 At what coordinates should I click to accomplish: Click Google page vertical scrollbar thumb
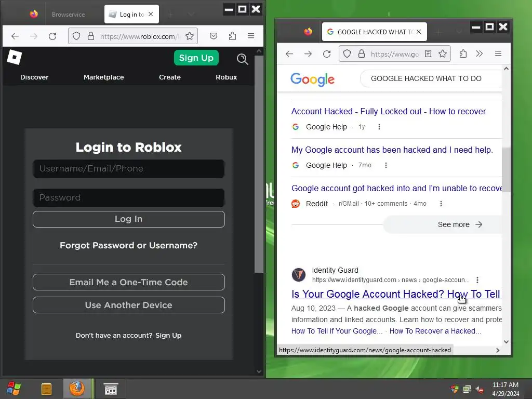[x=506, y=170]
